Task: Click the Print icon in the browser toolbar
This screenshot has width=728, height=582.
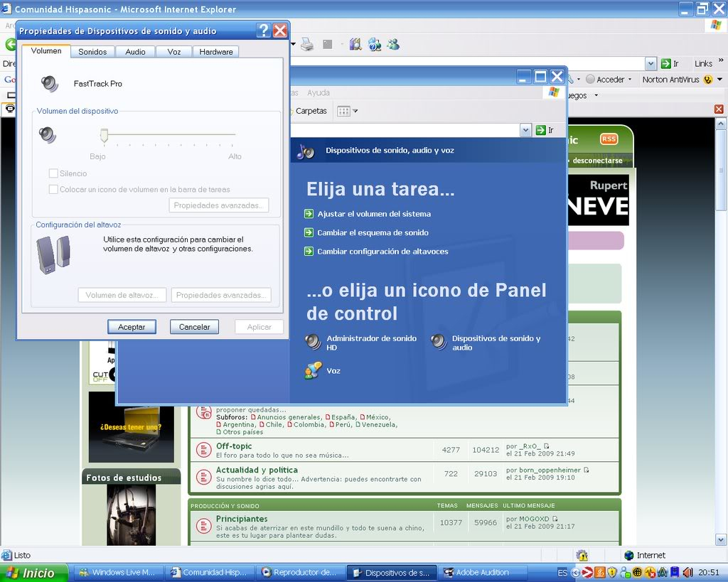Action: pos(306,43)
